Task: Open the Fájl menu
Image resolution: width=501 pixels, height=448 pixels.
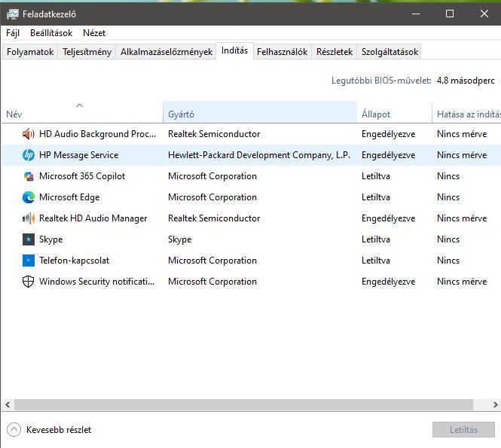Action: (13, 33)
